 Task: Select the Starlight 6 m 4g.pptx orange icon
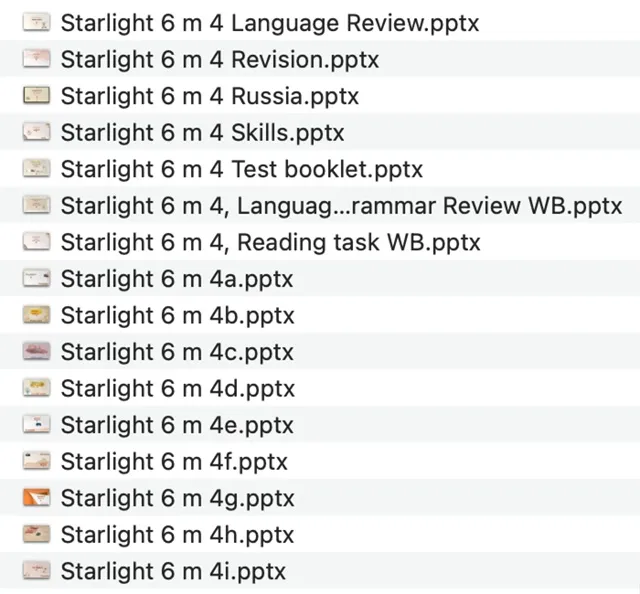coord(37,498)
